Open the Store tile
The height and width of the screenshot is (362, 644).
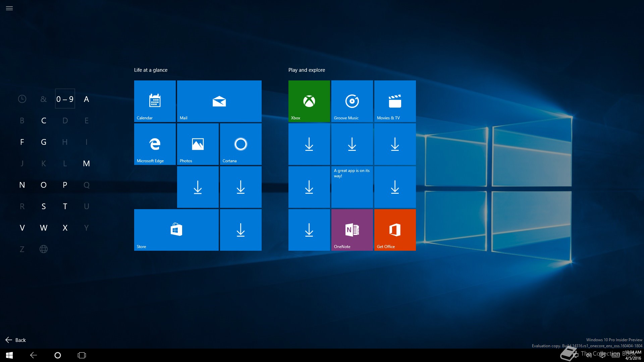(x=176, y=230)
